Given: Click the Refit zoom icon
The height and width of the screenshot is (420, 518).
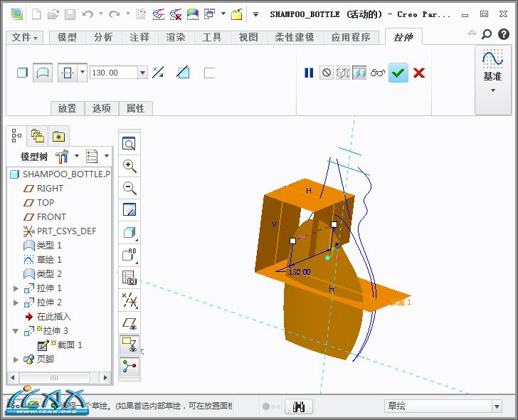Looking at the screenshot, I should click(129, 144).
